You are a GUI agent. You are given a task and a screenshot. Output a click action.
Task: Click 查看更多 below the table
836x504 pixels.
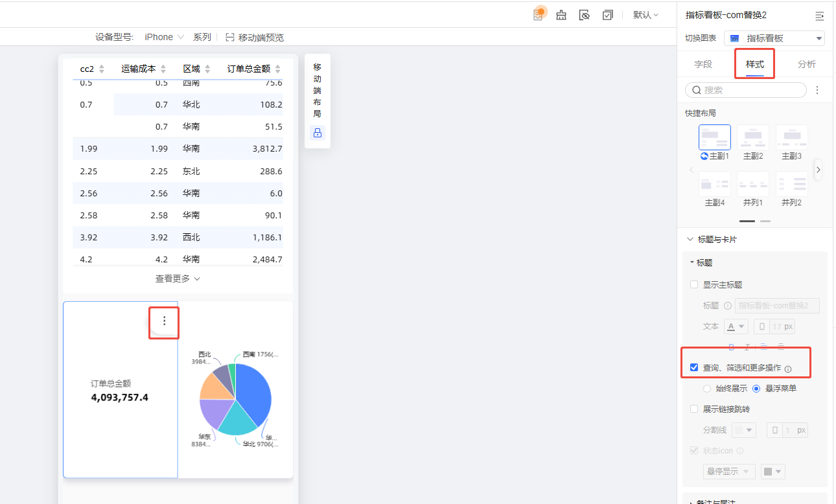(x=178, y=279)
